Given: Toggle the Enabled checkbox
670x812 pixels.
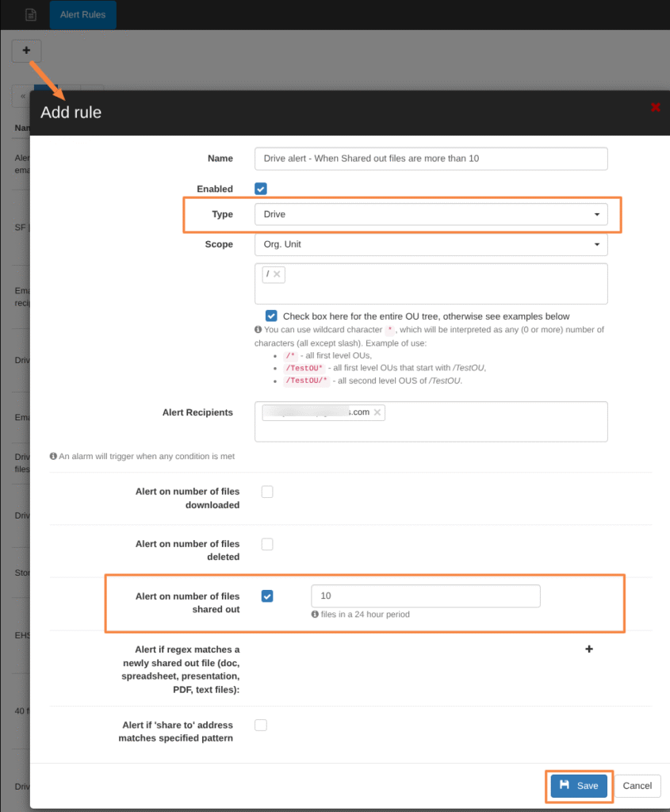Looking at the screenshot, I should [260, 189].
